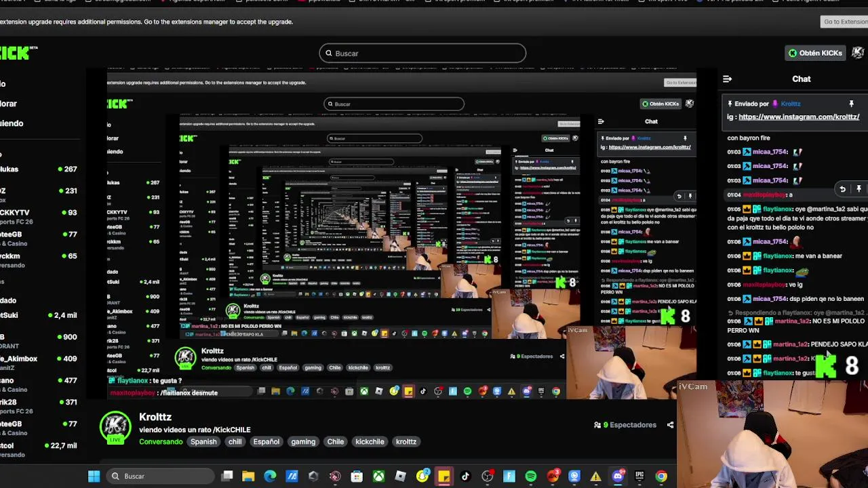The width and height of the screenshot is (868, 488).
Task: Select the chill tag
Action: click(x=235, y=441)
